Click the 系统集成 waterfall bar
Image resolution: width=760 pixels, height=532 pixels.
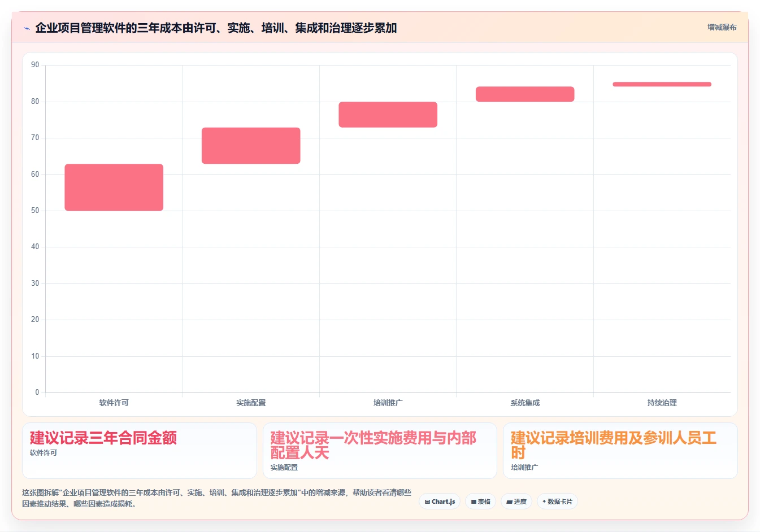[525, 94]
